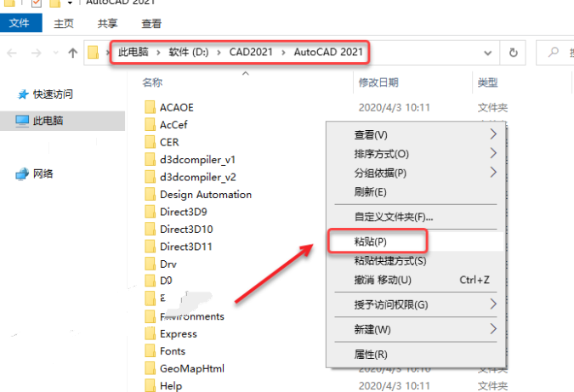Screen dimensions: 574x392
Task: Expand the address bar history dropdown
Action: click(487, 53)
